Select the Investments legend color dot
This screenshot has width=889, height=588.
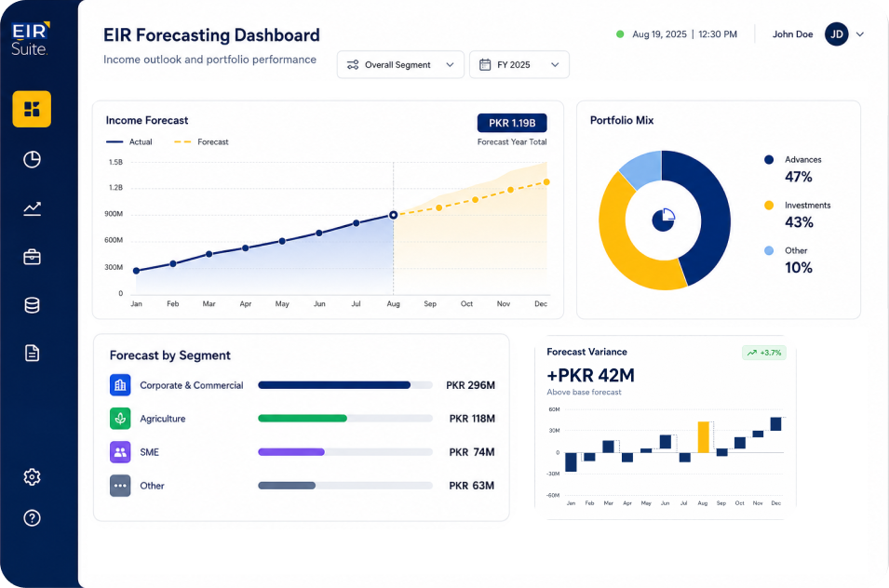tap(769, 205)
